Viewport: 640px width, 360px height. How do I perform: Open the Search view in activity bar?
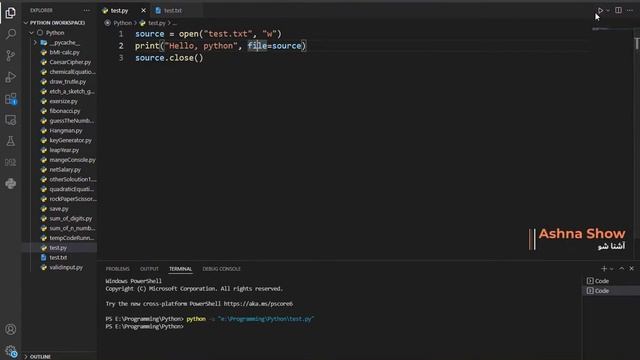[11, 34]
